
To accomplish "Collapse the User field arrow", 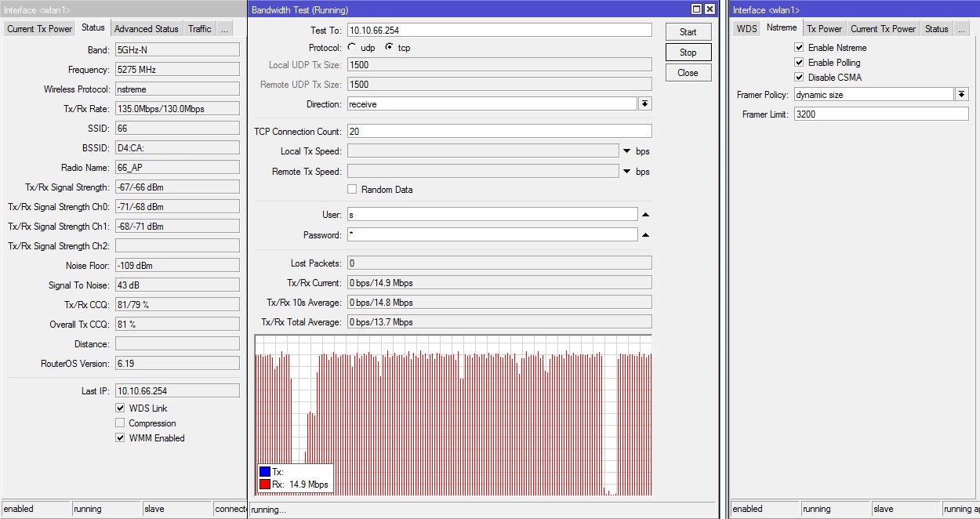I will [645, 215].
